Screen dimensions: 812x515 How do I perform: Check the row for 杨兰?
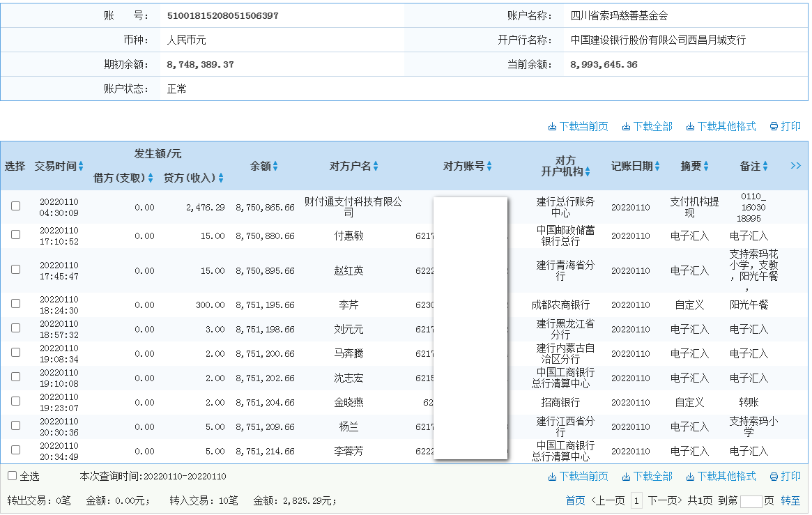tap(16, 426)
